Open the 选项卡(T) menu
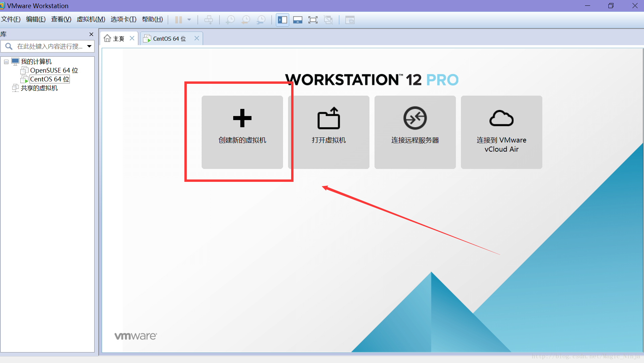 click(123, 19)
